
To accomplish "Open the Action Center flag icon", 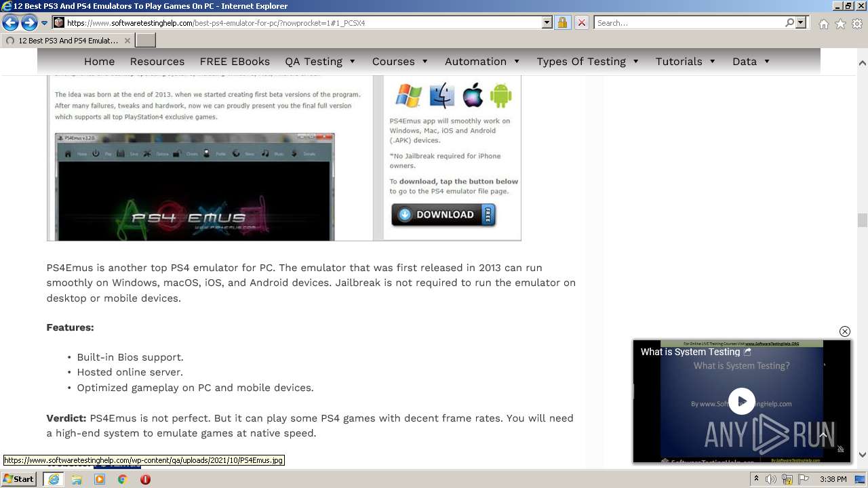I will (804, 479).
